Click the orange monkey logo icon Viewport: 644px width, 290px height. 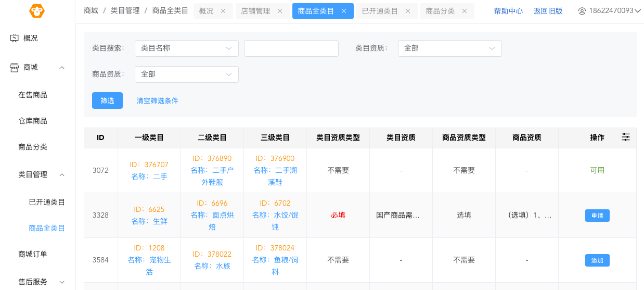coord(37,11)
